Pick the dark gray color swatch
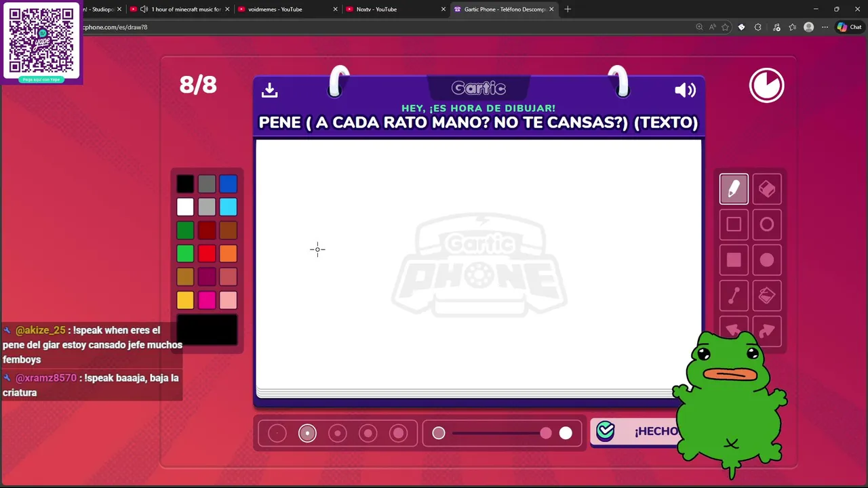The image size is (868, 488). click(207, 184)
